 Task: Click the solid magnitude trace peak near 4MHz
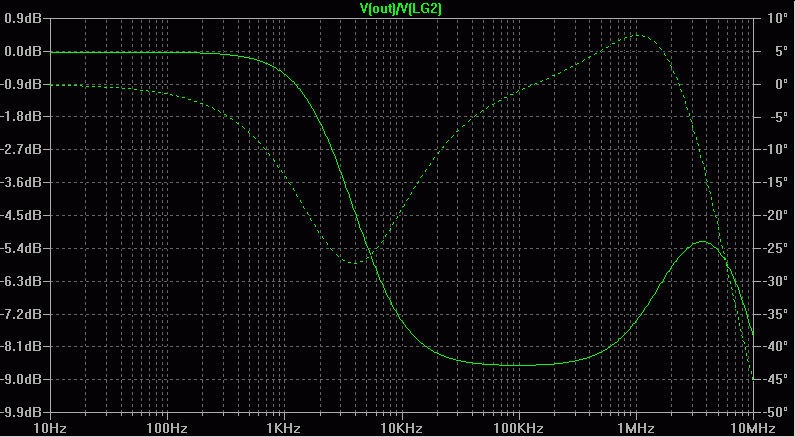(703, 241)
